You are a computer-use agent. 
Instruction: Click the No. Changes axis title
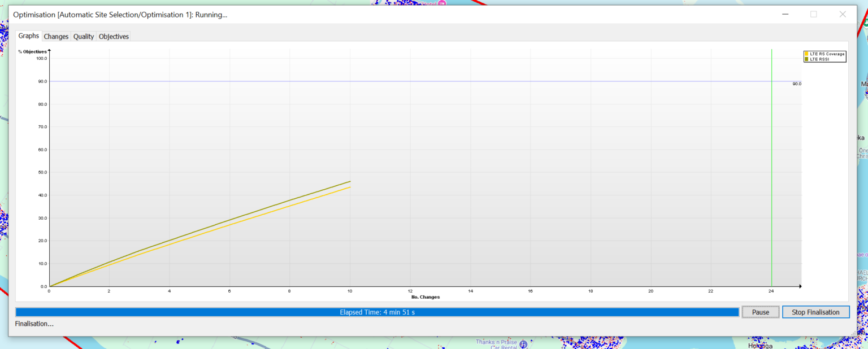(x=425, y=297)
